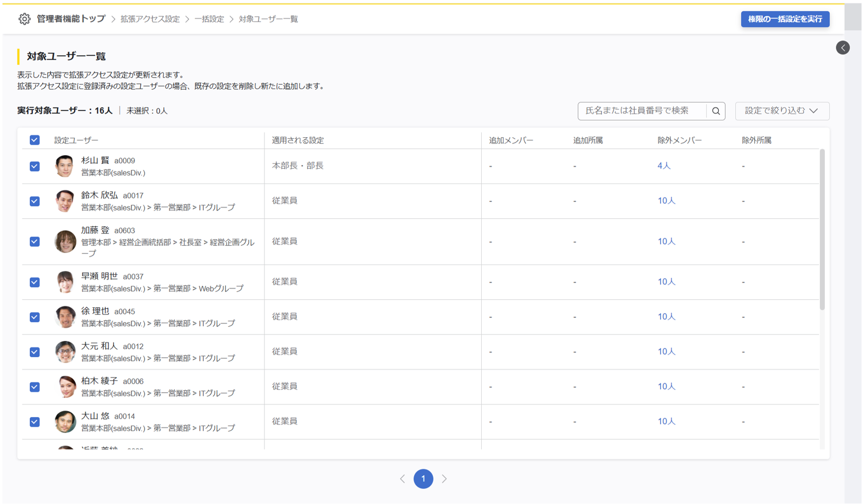The height and width of the screenshot is (504, 862).
Task: Toggle the select-all checkbox in header
Action: tap(34, 140)
